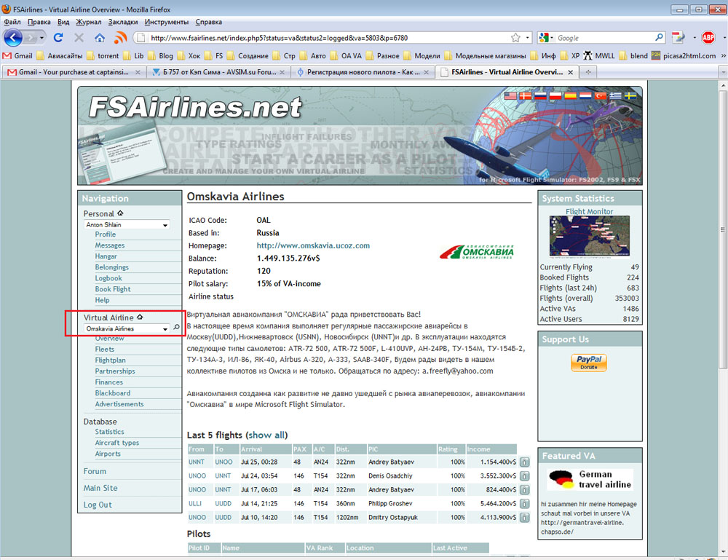Open the Инструменты menu
The image size is (728, 560).
[x=167, y=22]
